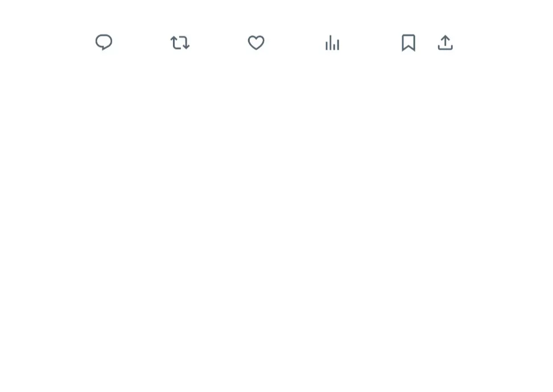
Task: Add a comment via the bubble icon
Action: pyautogui.click(x=104, y=43)
